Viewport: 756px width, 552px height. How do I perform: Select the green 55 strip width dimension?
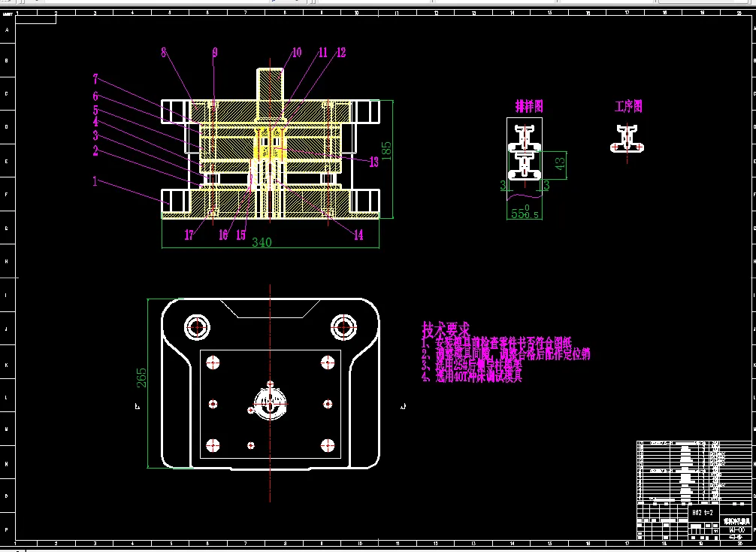[525, 212]
